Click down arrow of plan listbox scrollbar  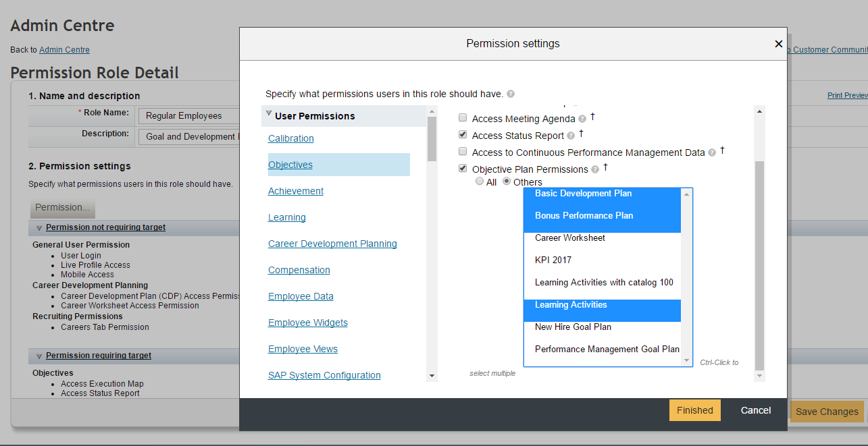click(687, 360)
